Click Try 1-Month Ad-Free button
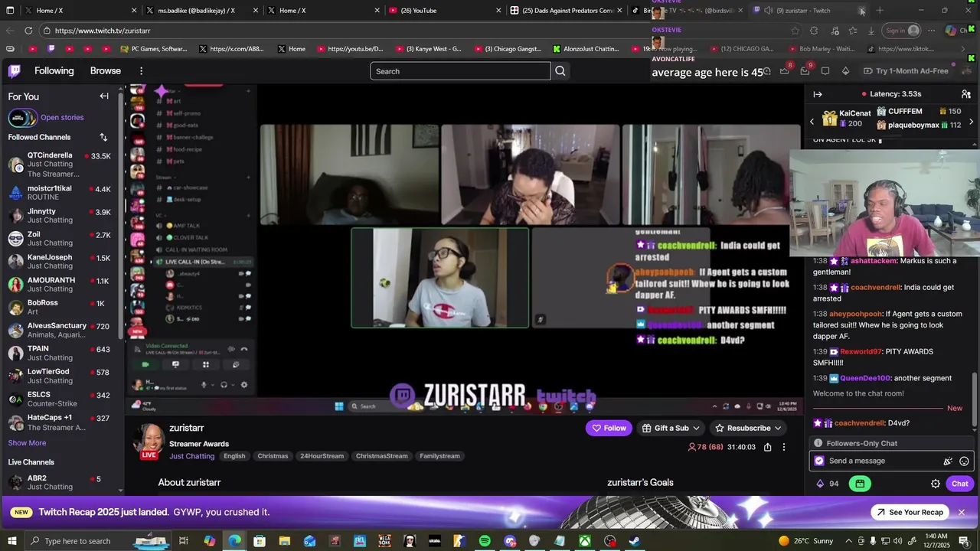Image resolution: width=980 pixels, height=551 pixels. tap(905, 70)
